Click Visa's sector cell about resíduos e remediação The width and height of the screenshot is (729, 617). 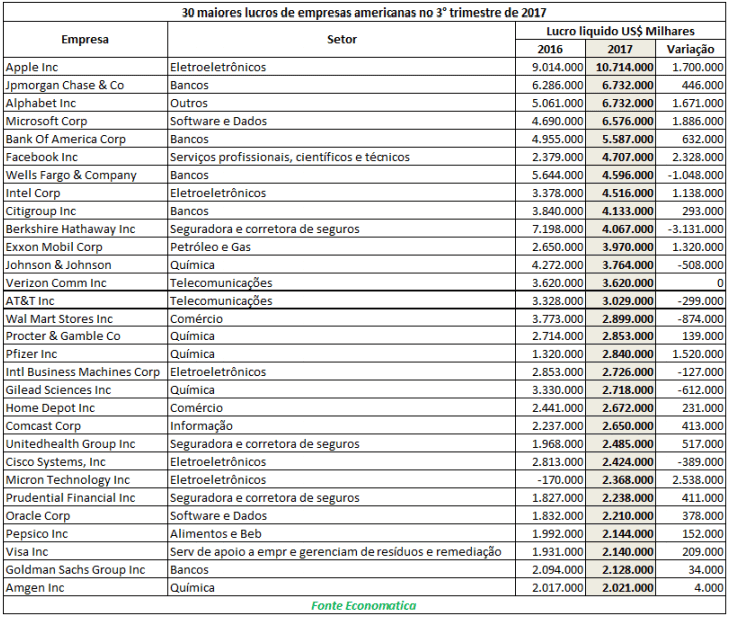[342, 551]
